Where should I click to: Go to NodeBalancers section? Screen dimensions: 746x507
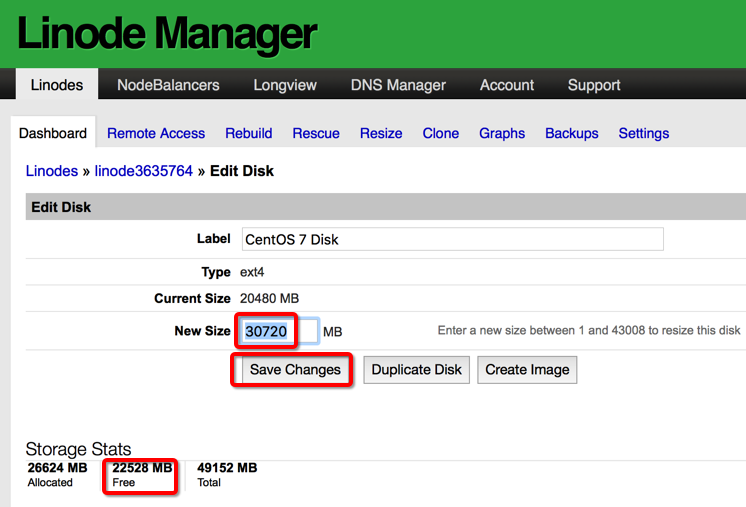tap(168, 85)
